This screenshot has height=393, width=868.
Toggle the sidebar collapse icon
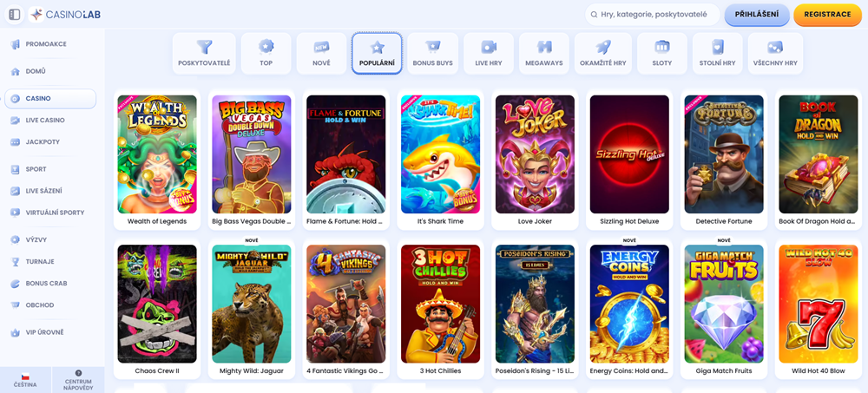click(15, 14)
